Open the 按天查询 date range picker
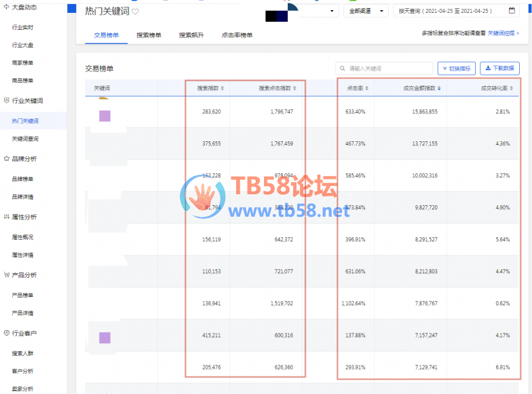532x394 pixels. click(457, 11)
